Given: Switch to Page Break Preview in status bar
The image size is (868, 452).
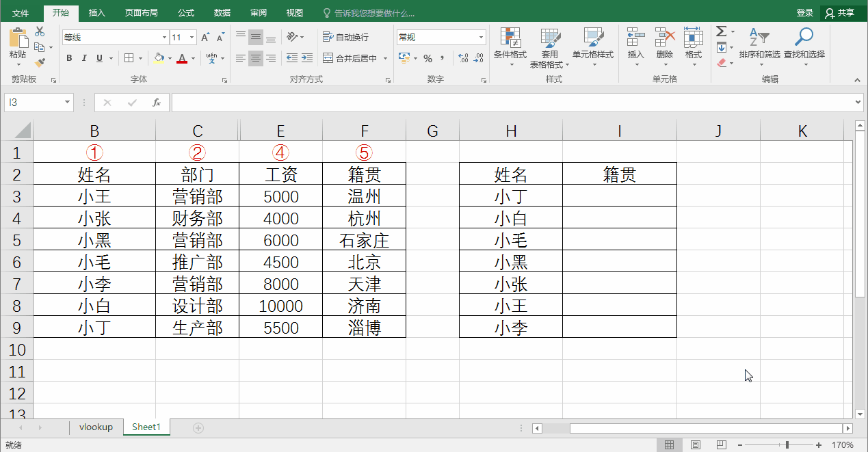Looking at the screenshot, I should point(721,445).
